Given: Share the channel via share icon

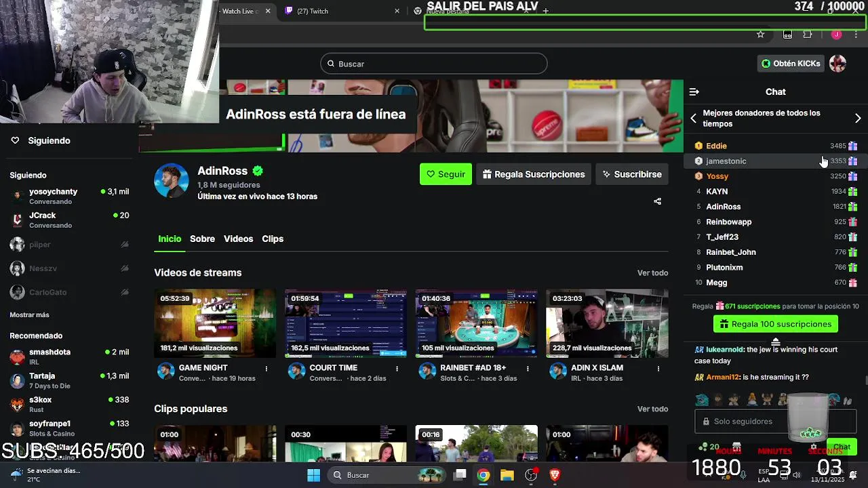Looking at the screenshot, I should (x=657, y=201).
